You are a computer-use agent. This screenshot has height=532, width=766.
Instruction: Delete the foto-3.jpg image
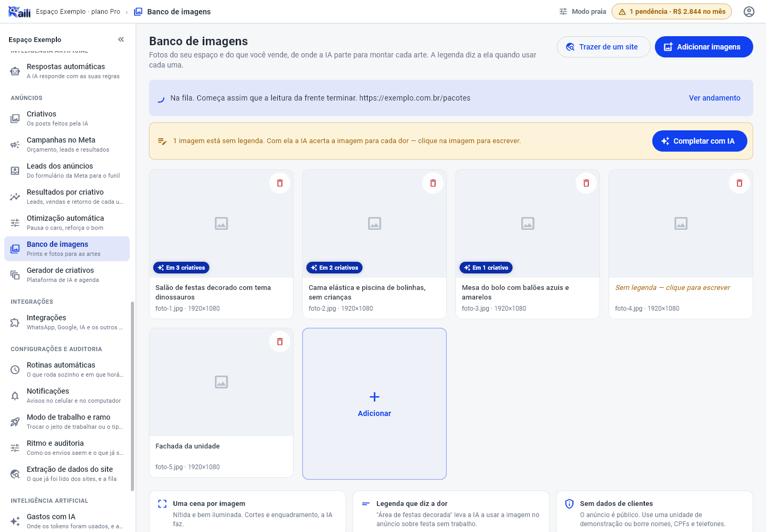586,183
